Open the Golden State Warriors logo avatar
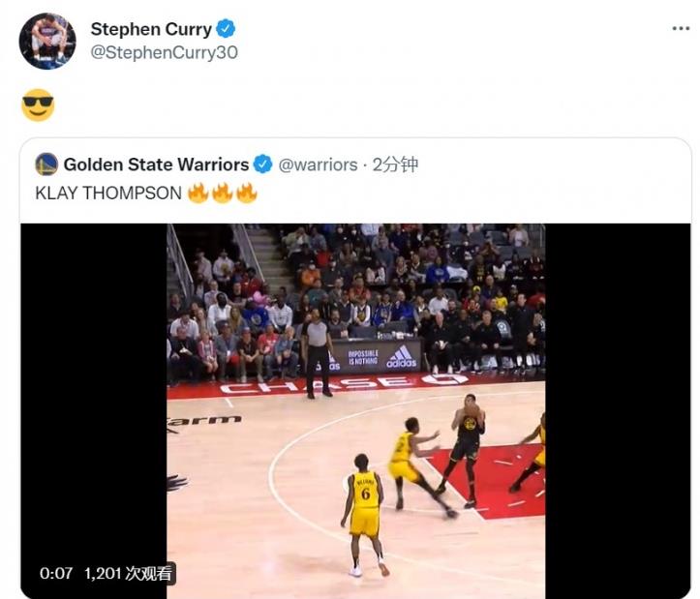The image size is (700, 599). point(46,165)
